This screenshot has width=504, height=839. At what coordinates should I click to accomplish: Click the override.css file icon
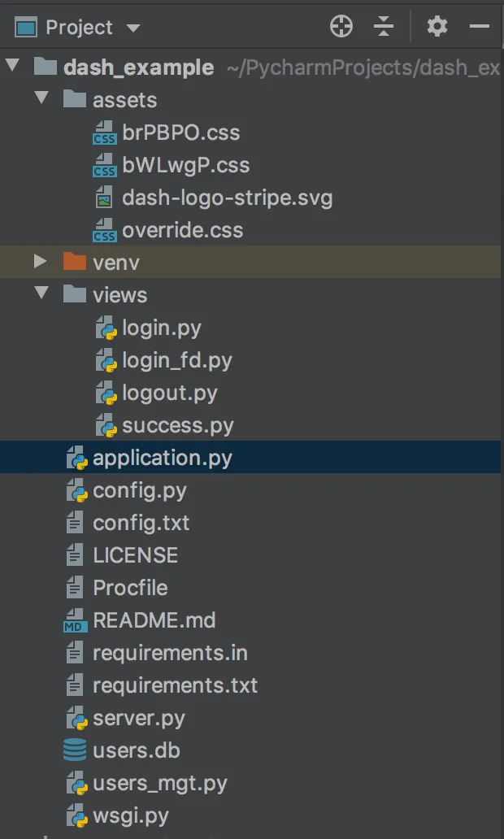click(105, 230)
